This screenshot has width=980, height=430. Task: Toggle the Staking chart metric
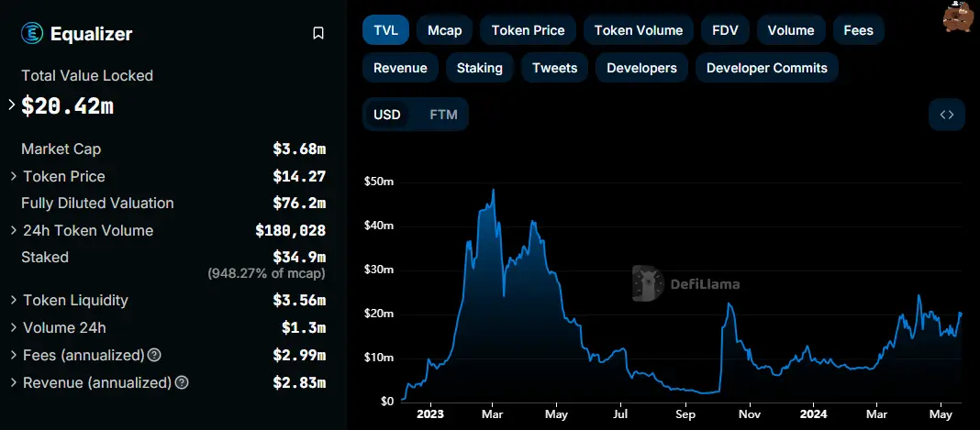coord(479,68)
